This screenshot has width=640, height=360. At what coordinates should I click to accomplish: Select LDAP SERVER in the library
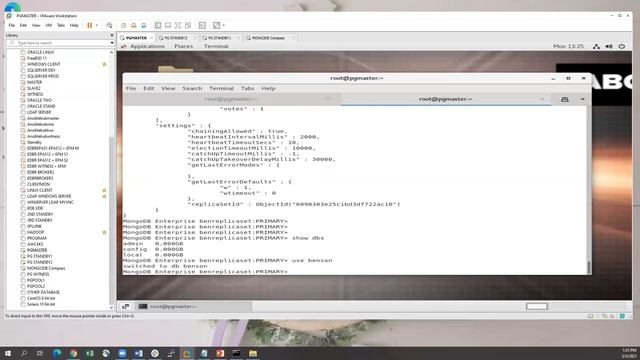coord(39,112)
